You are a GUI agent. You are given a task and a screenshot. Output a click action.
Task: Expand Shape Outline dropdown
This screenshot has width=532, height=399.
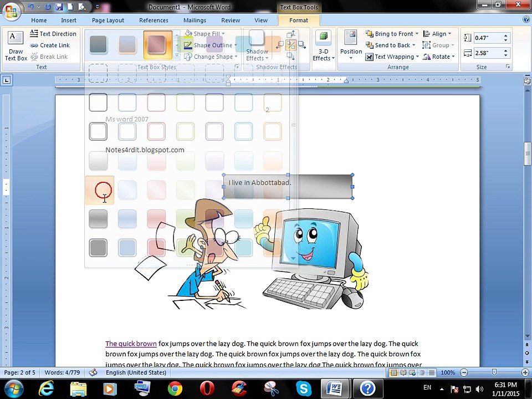(236, 45)
